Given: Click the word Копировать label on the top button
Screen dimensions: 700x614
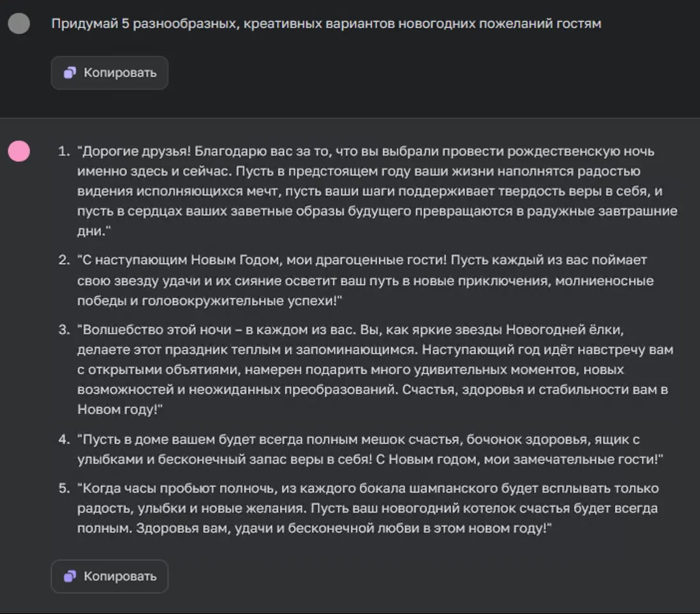Looking at the screenshot, I should click(119, 73).
